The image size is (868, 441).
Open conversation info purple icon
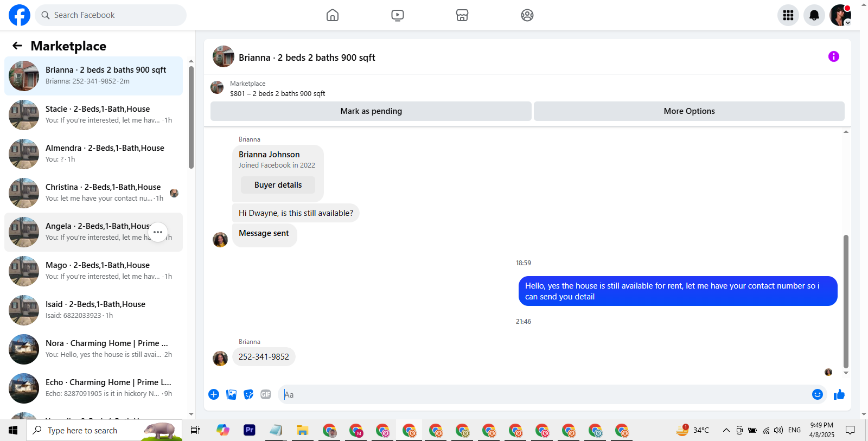(834, 56)
